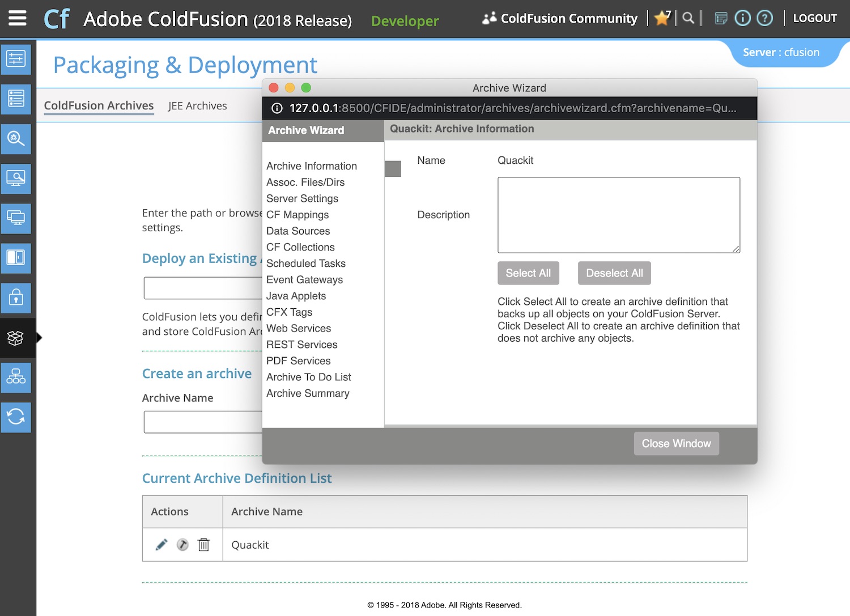Open Server Monitoring sidebar icon
Image resolution: width=850 pixels, height=616 pixels.
[16, 179]
